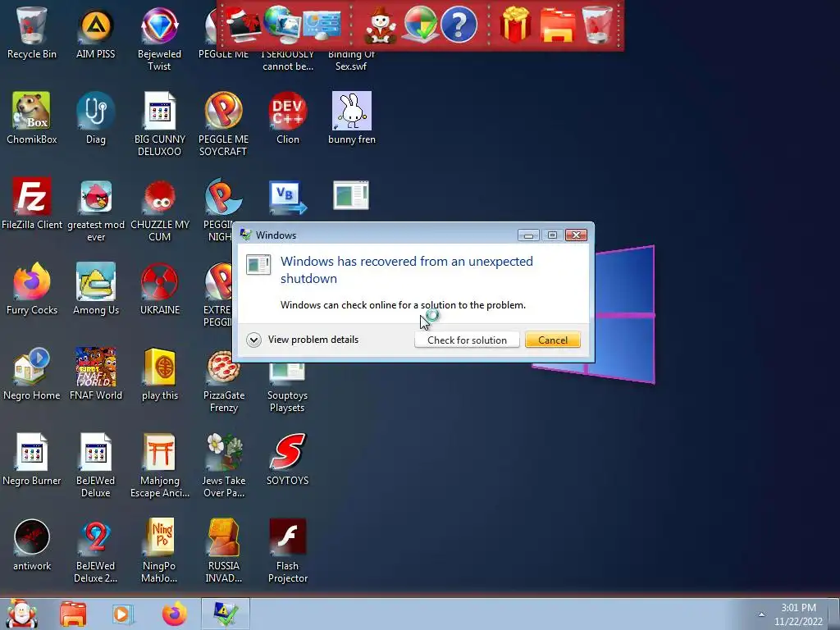
Task: Open the antiwork desktop icon
Action: coord(32,545)
